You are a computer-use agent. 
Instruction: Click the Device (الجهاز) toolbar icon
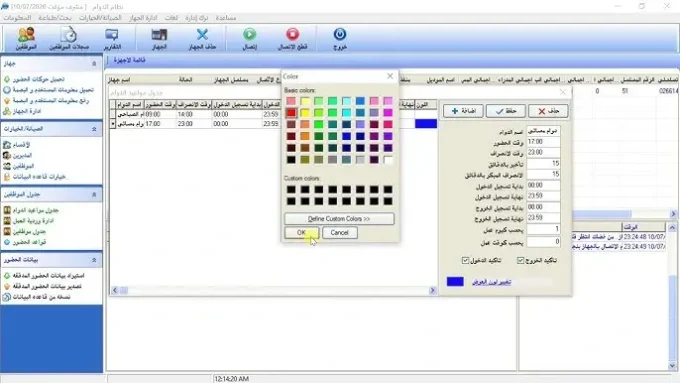point(159,38)
